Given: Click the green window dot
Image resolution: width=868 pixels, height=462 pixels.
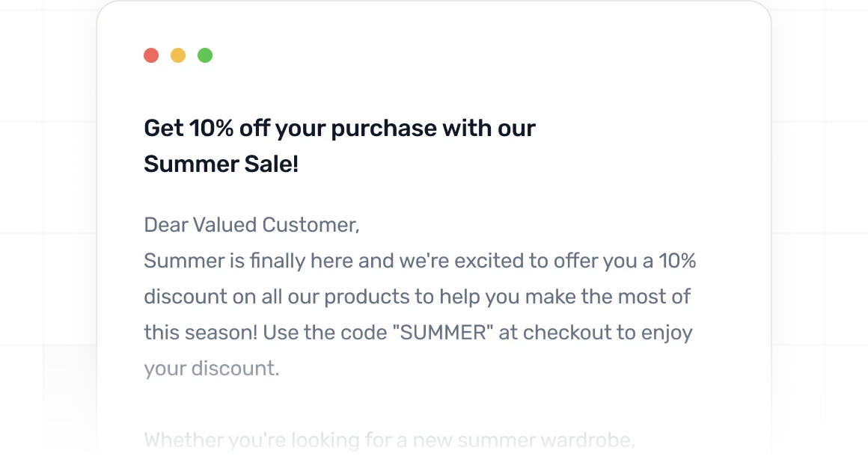Looking at the screenshot, I should 205,55.
